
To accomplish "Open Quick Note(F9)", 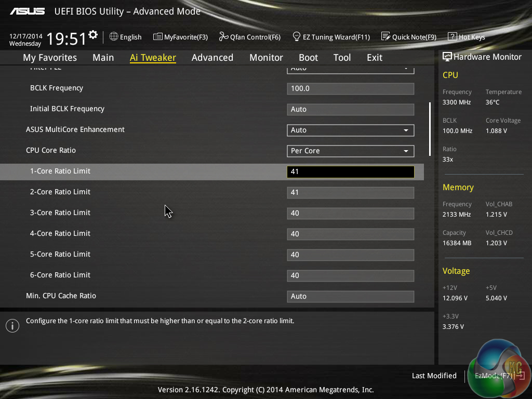I will click(409, 37).
